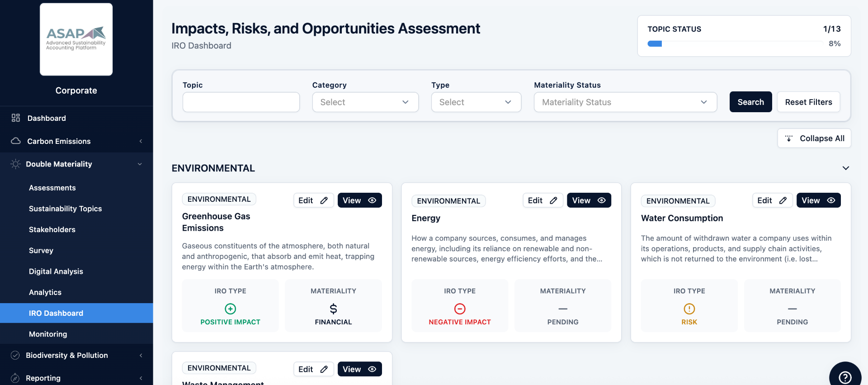868x385 pixels.
Task: Click the Topic Status progress bar
Action: 735,44
